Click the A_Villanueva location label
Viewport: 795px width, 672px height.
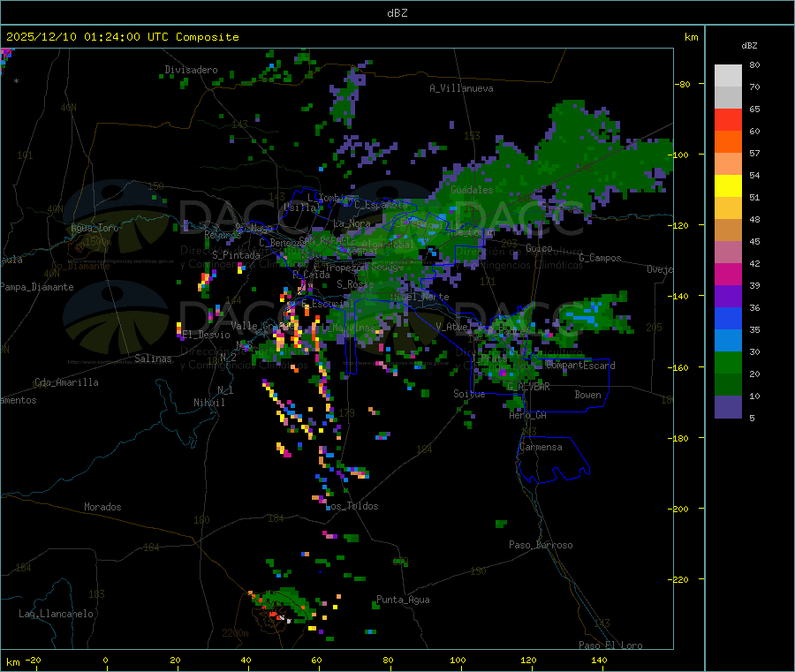coord(461,88)
